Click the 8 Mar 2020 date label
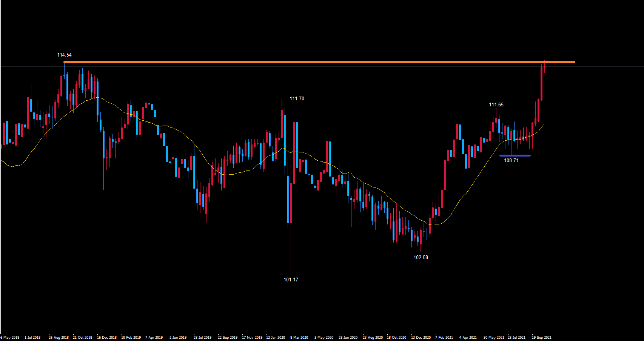This screenshot has width=644, height=341. coord(299,337)
